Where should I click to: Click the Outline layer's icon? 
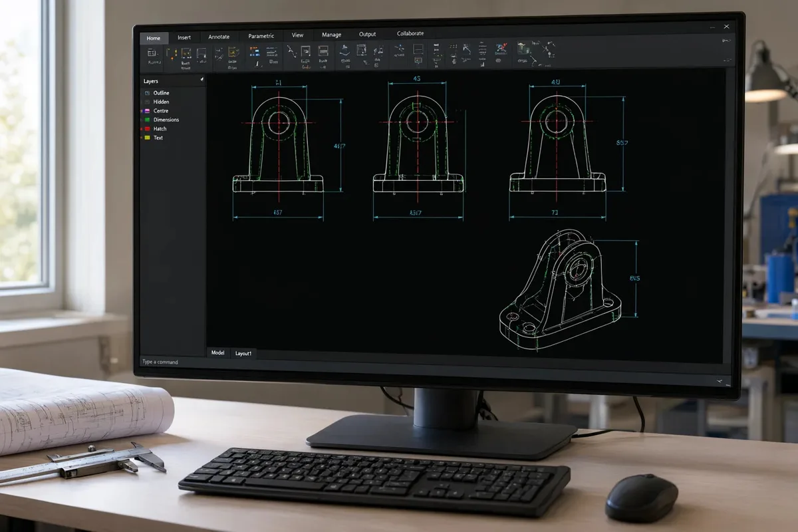(x=147, y=93)
